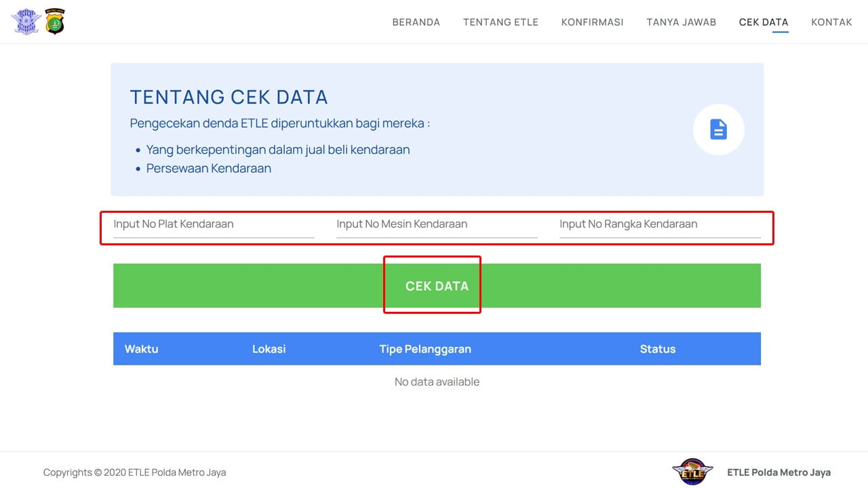Click 'Yang berkepentingan dalam jual beli kendaraan' text
The image size is (868, 488).
click(278, 150)
